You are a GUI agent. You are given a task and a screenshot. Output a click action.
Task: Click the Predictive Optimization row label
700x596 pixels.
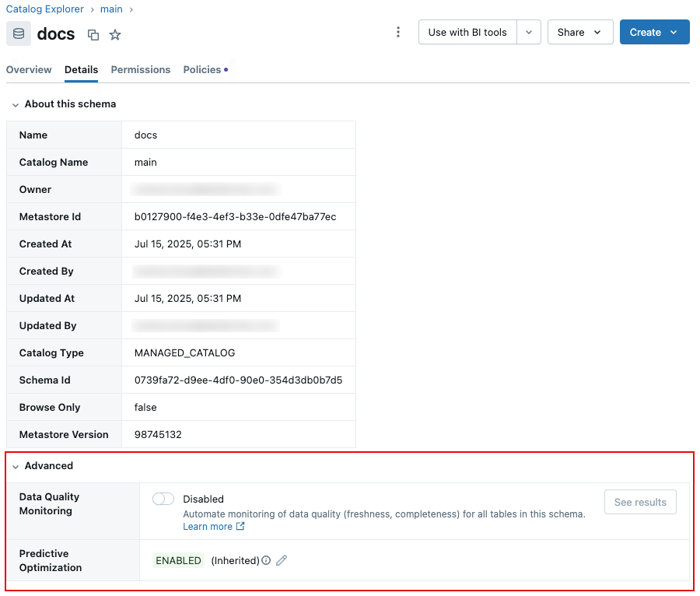point(51,560)
